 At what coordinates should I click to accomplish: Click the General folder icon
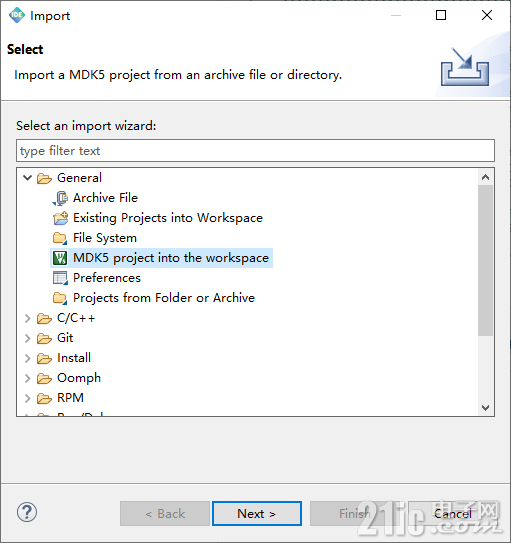44,178
